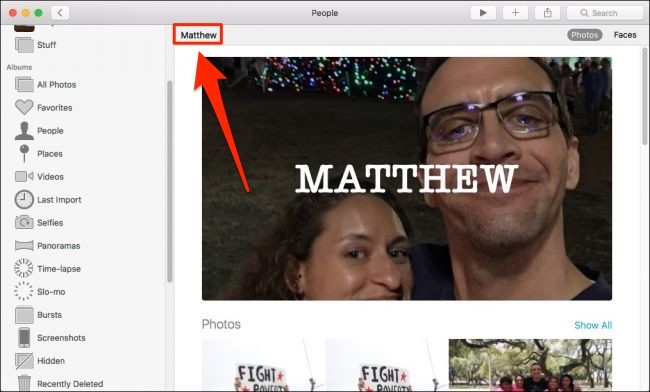Image resolution: width=650 pixels, height=392 pixels.
Task: Switch to Faces view
Action: point(625,35)
